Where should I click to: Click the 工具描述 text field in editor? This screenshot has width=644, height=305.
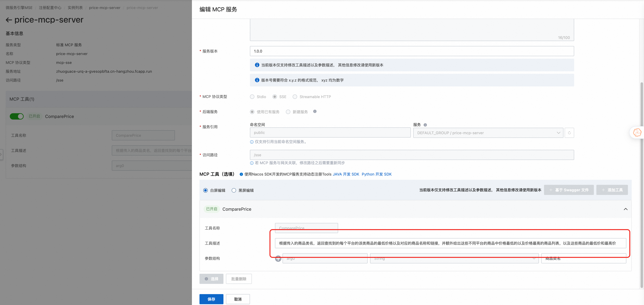point(451,243)
